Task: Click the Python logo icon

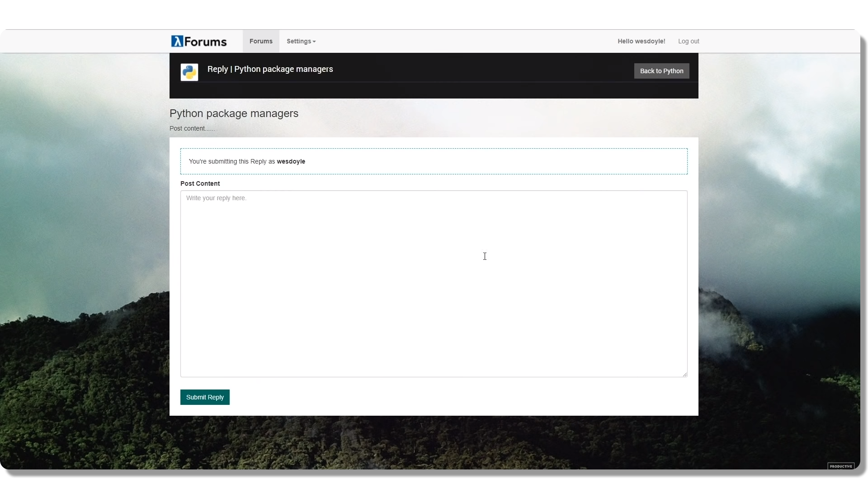Action: pyautogui.click(x=189, y=72)
